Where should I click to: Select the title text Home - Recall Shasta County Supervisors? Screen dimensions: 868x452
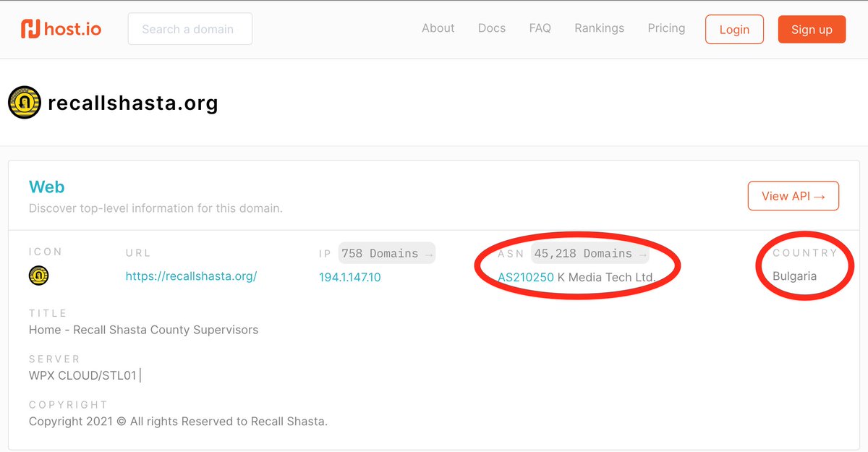pyautogui.click(x=143, y=330)
